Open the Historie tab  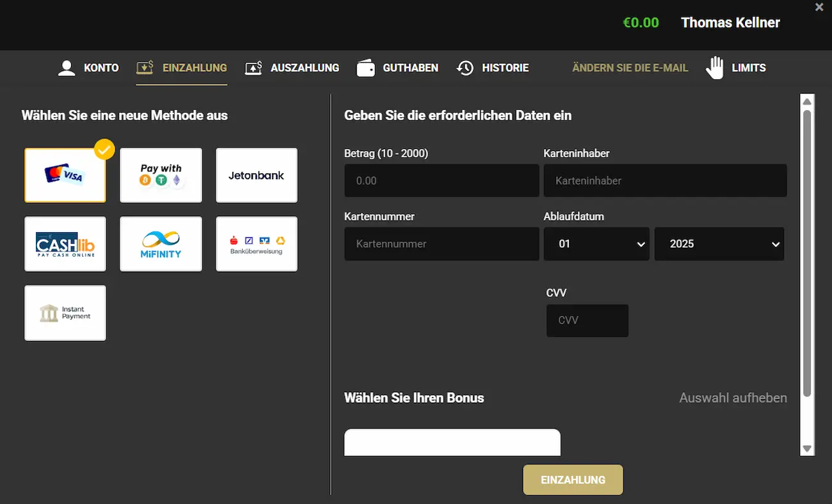pos(493,68)
